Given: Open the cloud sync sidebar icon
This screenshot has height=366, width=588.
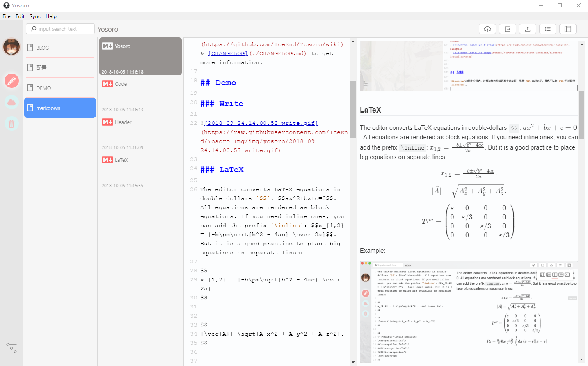Looking at the screenshot, I should (11, 102).
